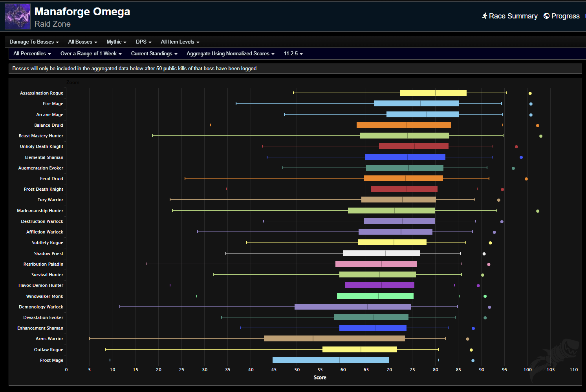Click the Arms Warrior tan box bar
This screenshot has height=392, width=586.
click(x=334, y=339)
